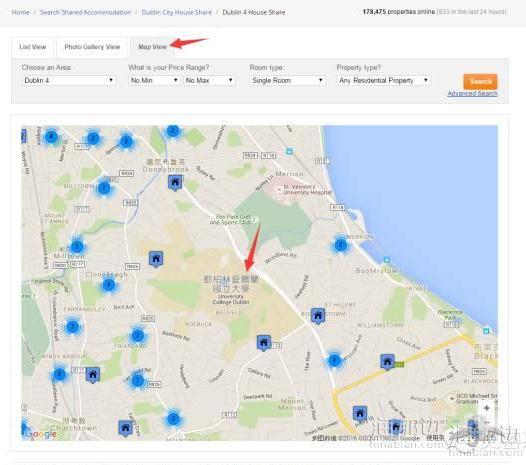Image resolution: width=526 pixels, height=465 pixels.
Task: Open the Advanced Search link
Action: tap(472, 94)
